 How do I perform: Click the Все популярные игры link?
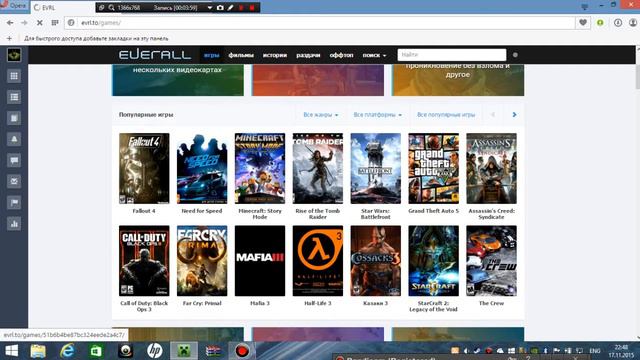446,115
